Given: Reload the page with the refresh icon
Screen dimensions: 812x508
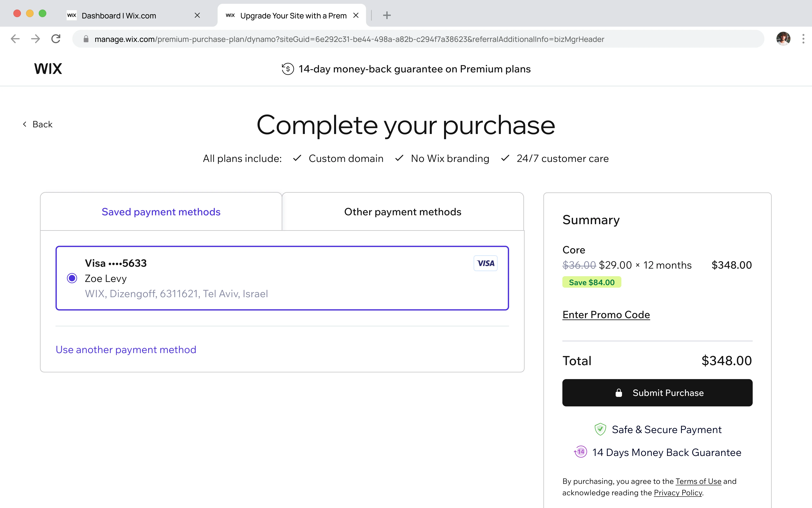Looking at the screenshot, I should tap(56, 39).
